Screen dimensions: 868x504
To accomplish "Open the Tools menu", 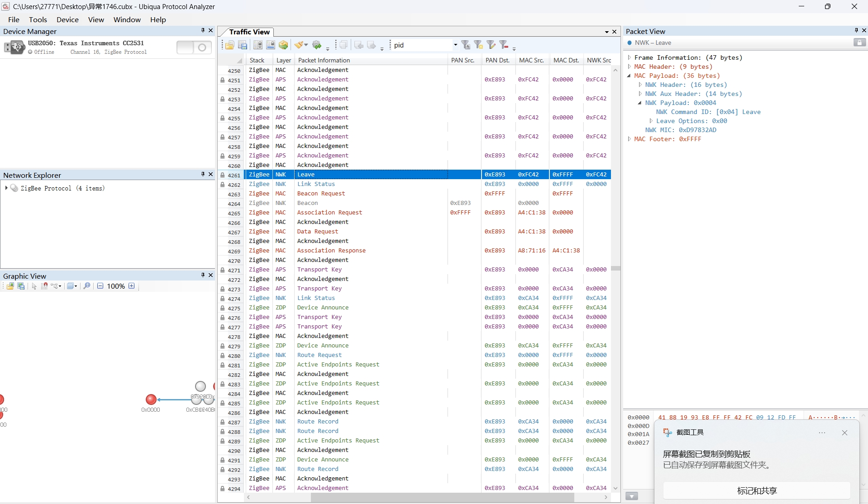I will [38, 19].
